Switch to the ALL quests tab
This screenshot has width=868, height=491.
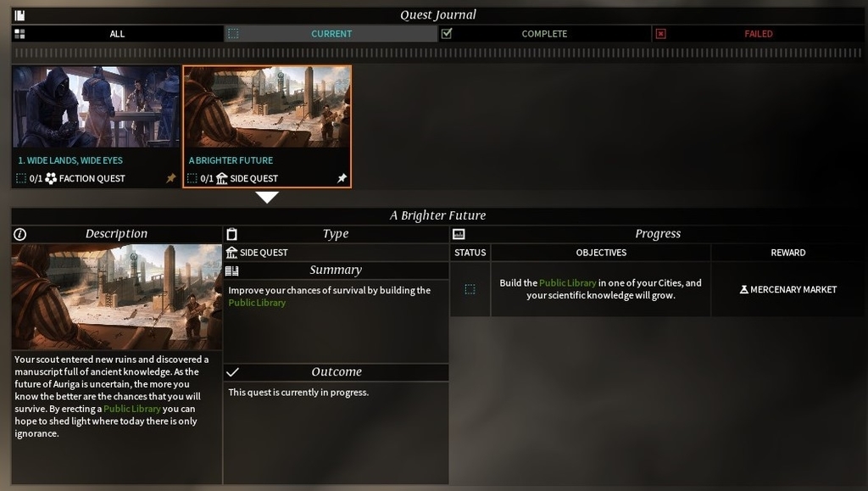117,34
